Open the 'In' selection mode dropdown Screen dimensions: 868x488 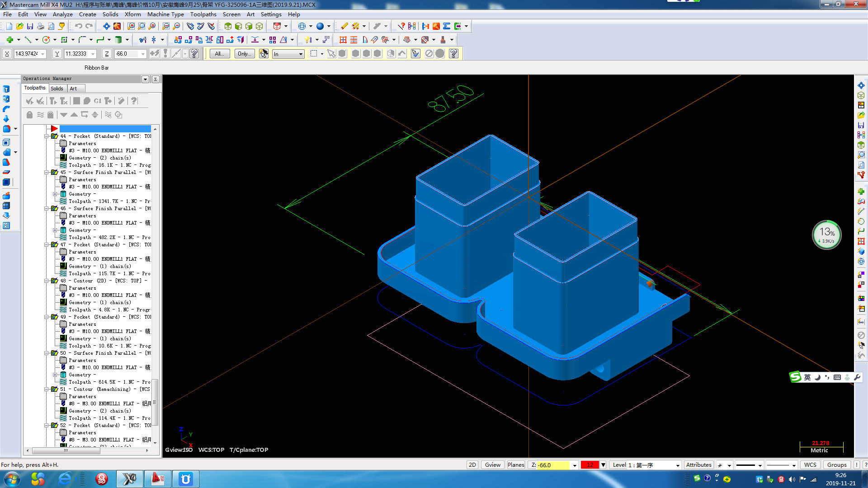pyautogui.click(x=301, y=54)
